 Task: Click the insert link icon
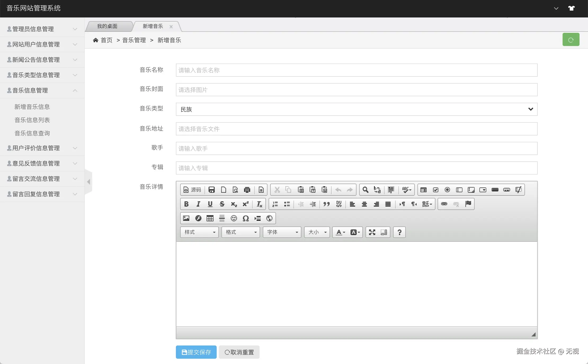click(x=444, y=204)
